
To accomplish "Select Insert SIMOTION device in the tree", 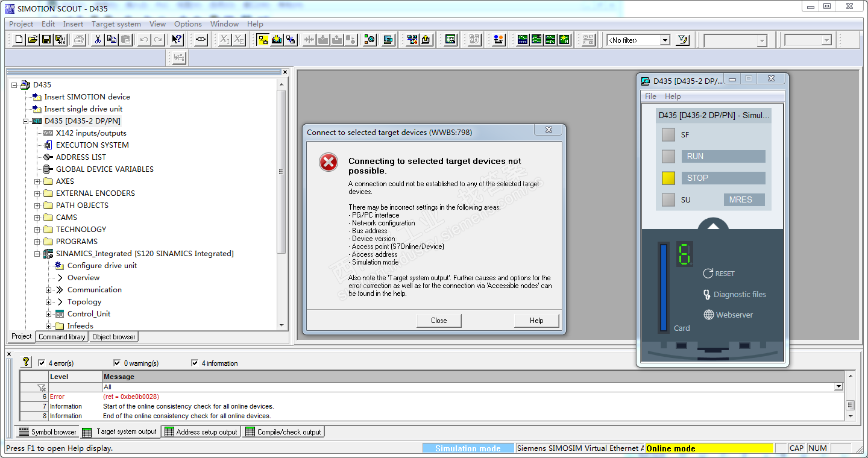I will point(87,97).
